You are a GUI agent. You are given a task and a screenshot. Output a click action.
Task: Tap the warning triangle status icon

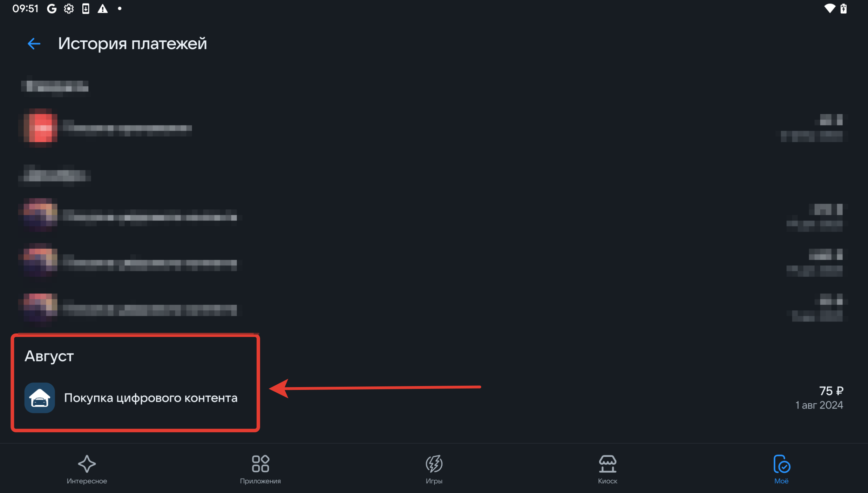103,9
